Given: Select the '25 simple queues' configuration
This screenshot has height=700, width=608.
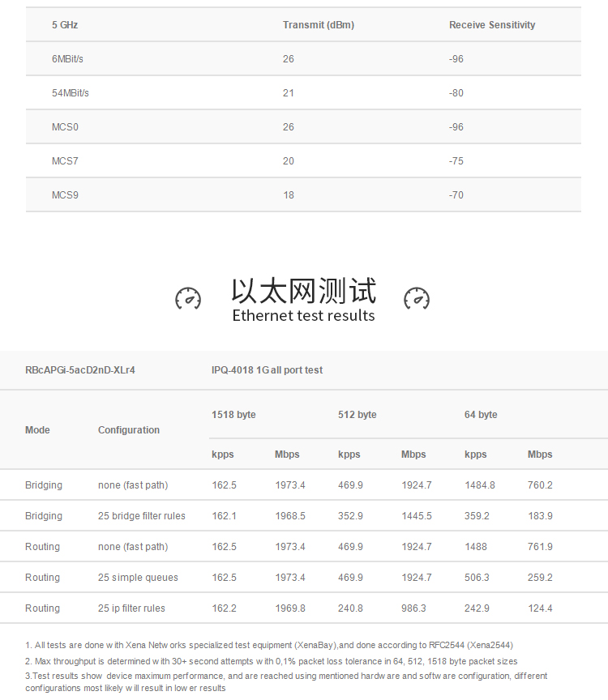Looking at the screenshot, I should point(138,578).
